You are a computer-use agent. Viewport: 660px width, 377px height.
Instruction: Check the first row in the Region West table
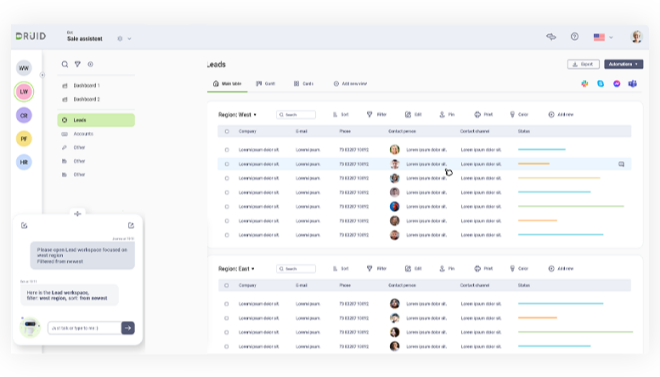(227, 150)
